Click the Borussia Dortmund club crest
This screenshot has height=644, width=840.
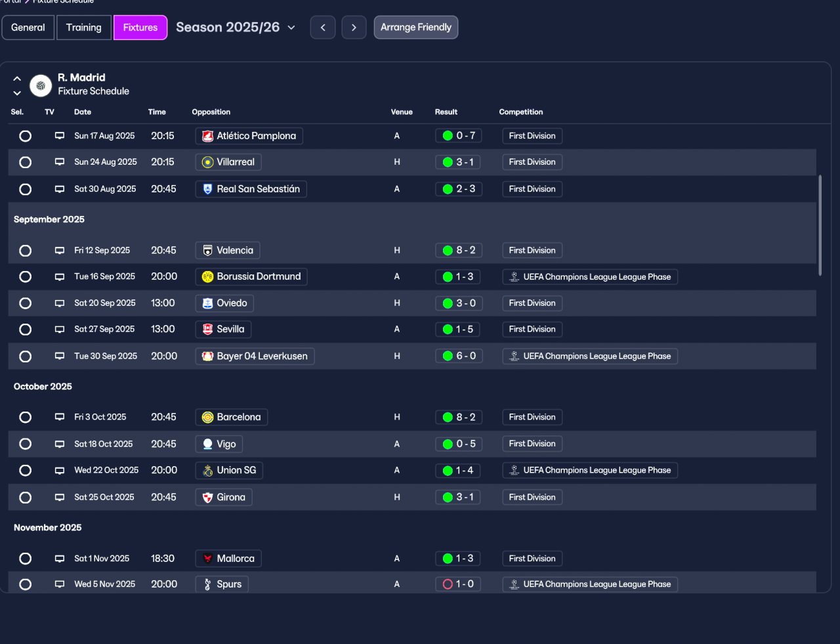click(x=207, y=277)
